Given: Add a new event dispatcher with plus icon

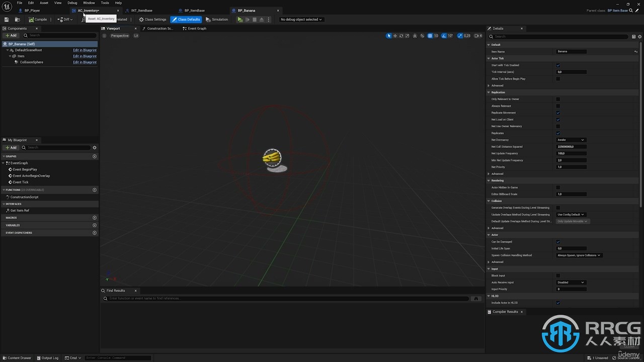Looking at the screenshot, I should coord(95,233).
